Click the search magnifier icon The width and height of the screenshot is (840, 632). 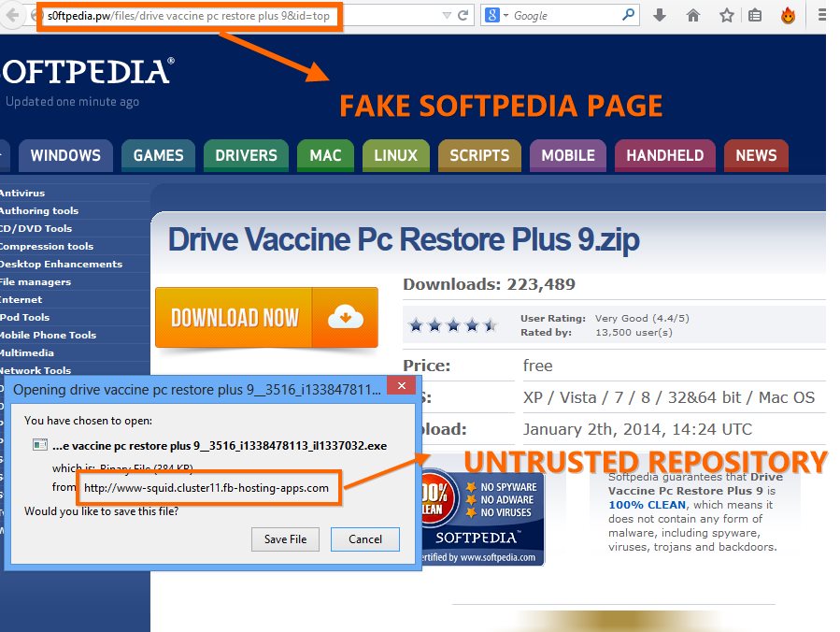(628, 15)
